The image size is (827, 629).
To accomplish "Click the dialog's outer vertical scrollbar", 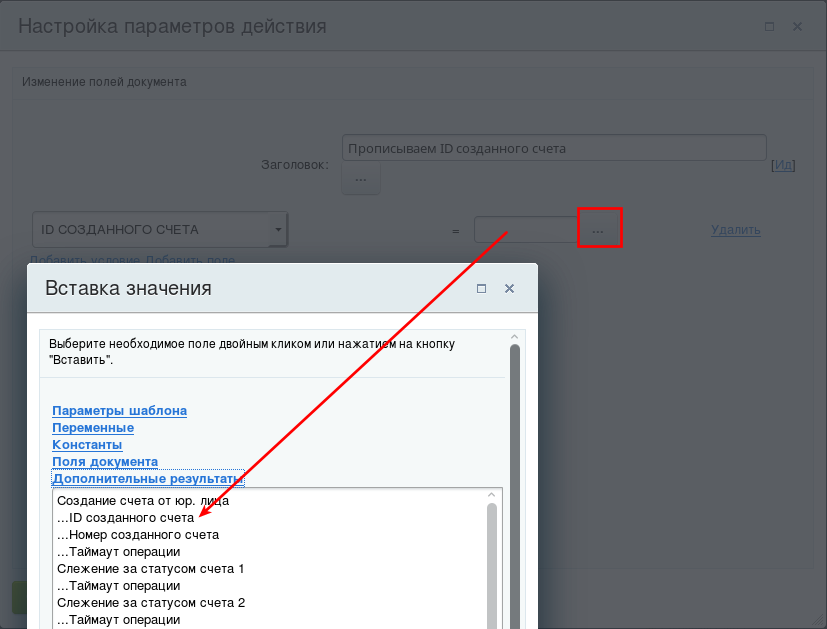I will [515, 485].
